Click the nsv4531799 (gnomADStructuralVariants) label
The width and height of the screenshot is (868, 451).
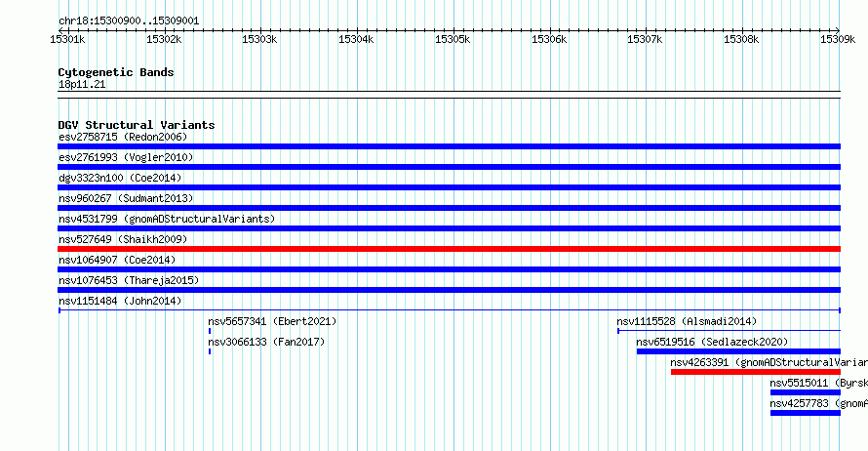(167, 219)
